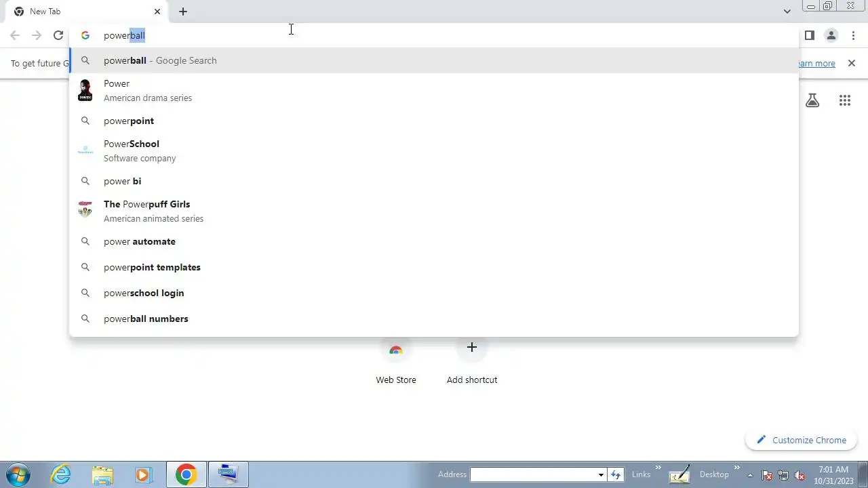Viewport: 868px width, 488px height.
Task: Choose The Powerpuff Girls suggestion
Action: click(434, 211)
